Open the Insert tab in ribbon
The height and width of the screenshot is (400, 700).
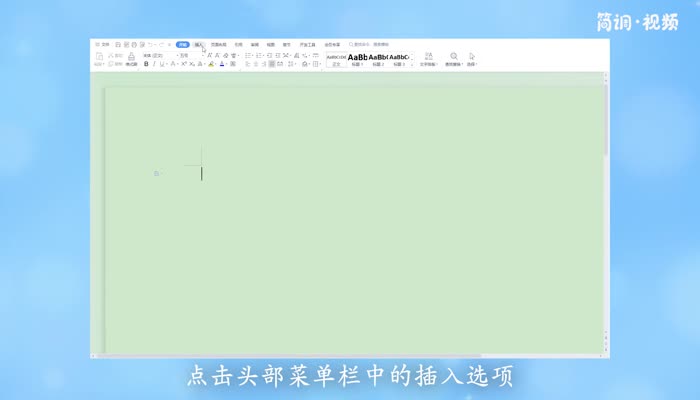[x=199, y=45]
